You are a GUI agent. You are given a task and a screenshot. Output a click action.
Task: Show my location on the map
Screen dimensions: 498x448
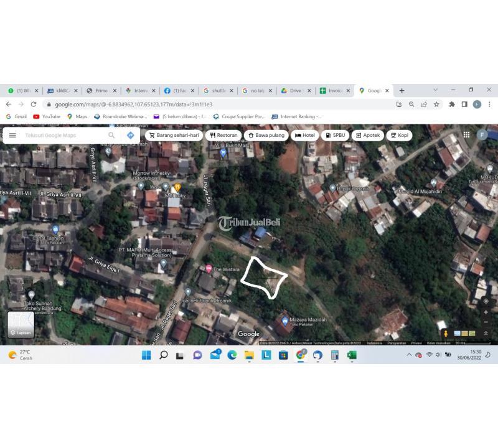(x=486, y=301)
